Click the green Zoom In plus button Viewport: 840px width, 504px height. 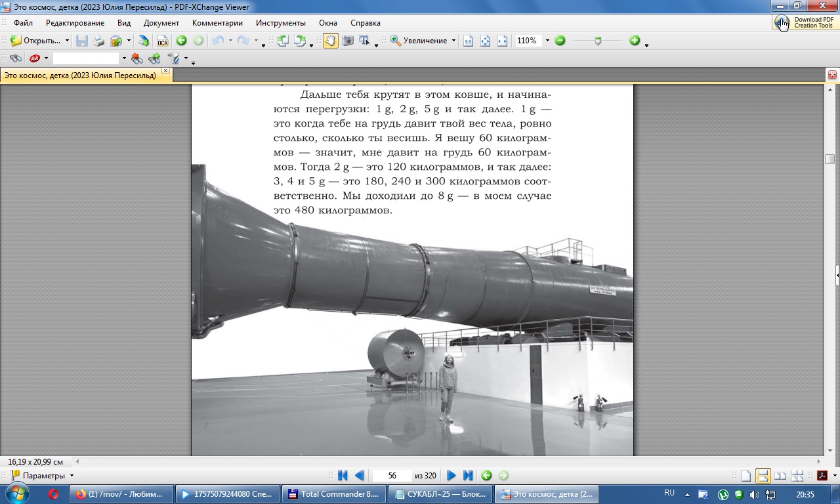click(635, 41)
